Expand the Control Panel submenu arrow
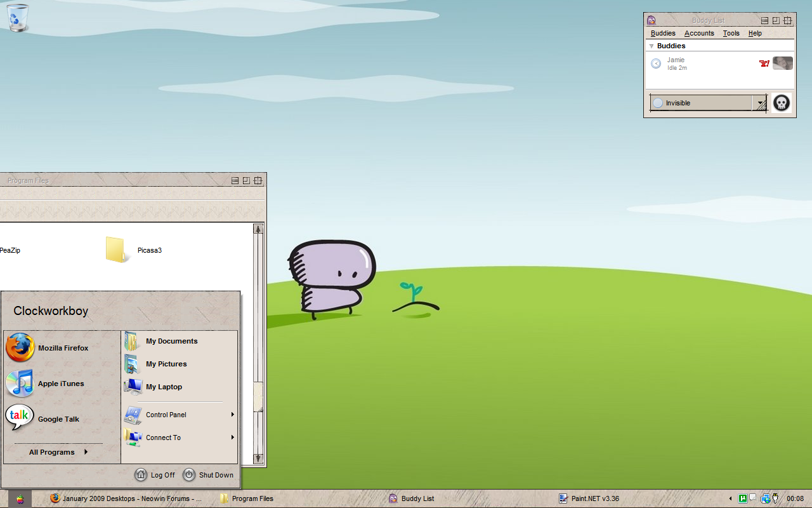The image size is (812, 508). point(233,415)
